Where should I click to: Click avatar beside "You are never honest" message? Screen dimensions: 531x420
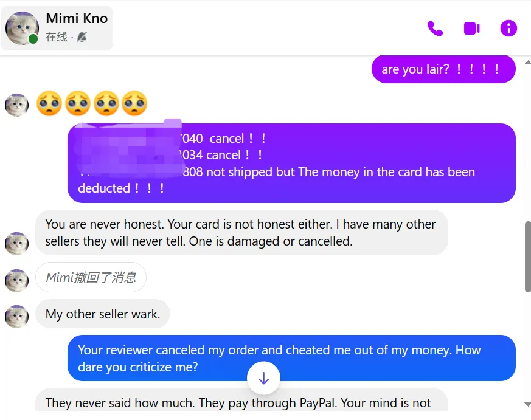(16, 243)
